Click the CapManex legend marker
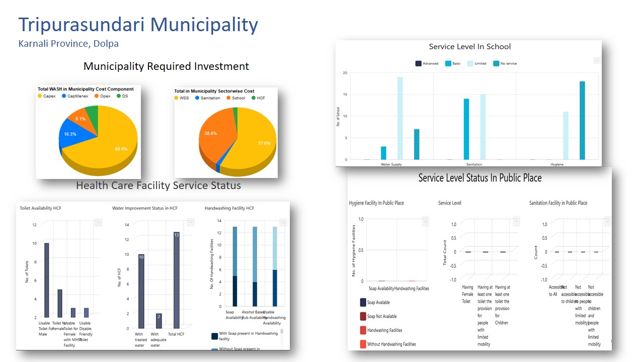The image size is (644, 362). tap(64, 96)
